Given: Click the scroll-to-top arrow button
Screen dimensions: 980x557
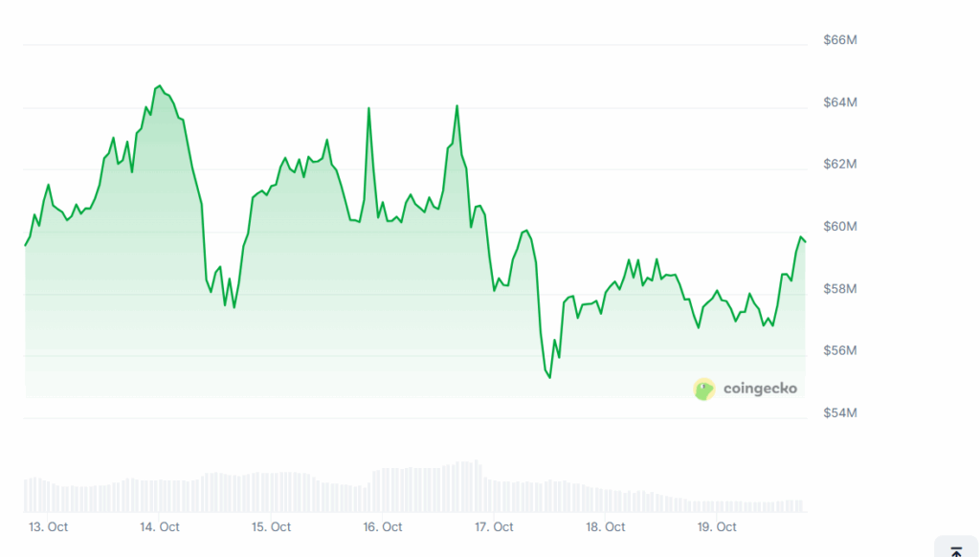Looking at the screenshot, I should 955,548.
